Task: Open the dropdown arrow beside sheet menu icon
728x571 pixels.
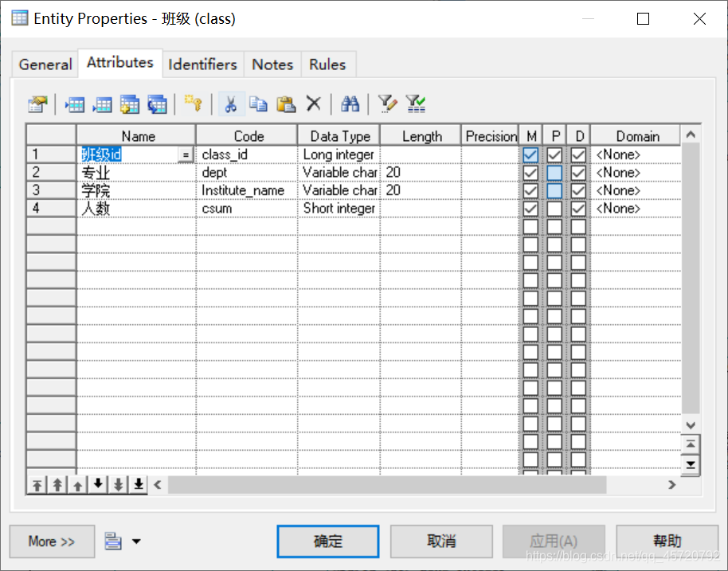Action: pos(136,542)
